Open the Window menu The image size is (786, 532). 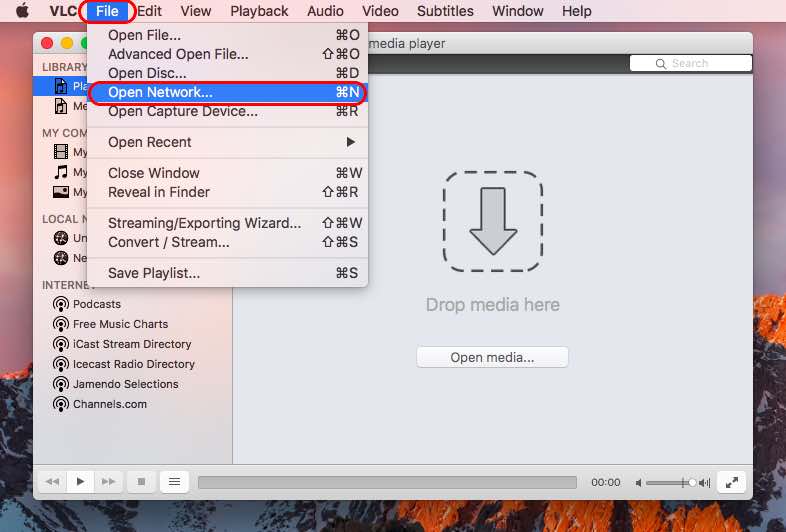[x=518, y=11]
